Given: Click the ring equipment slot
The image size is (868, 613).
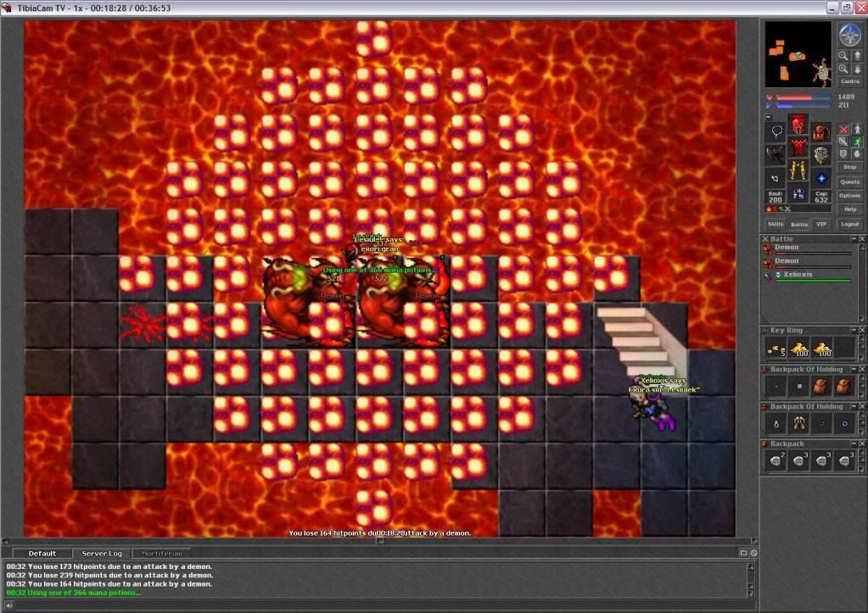Looking at the screenshot, I should click(x=776, y=178).
